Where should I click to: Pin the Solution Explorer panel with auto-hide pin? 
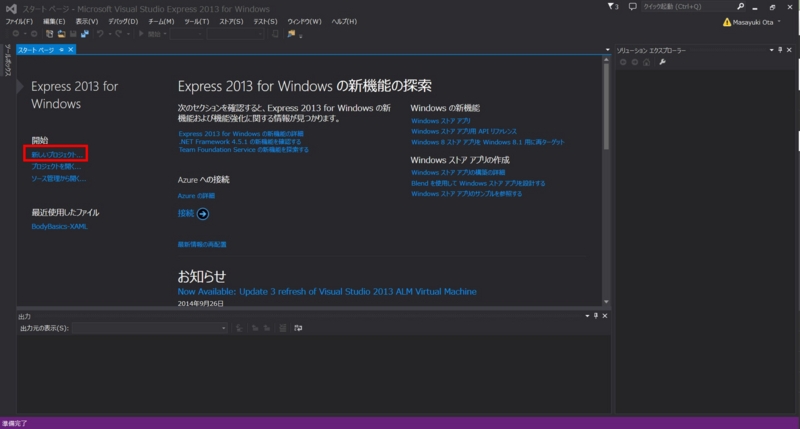pos(780,50)
